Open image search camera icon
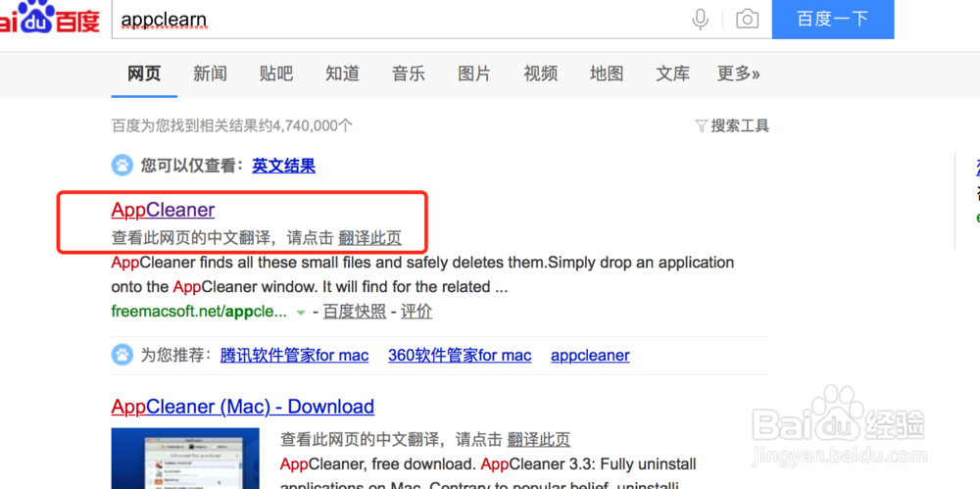The width and height of the screenshot is (980, 489). [747, 20]
